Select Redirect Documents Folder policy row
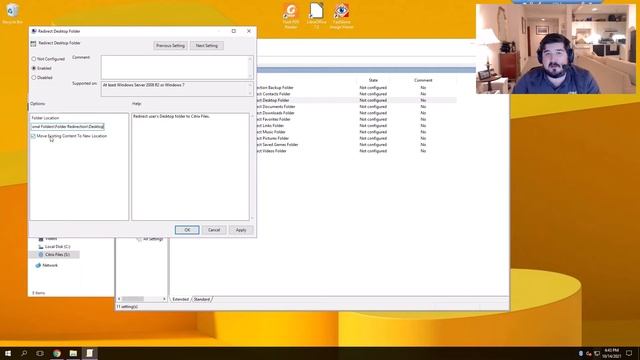640x360 pixels. coord(355,107)
